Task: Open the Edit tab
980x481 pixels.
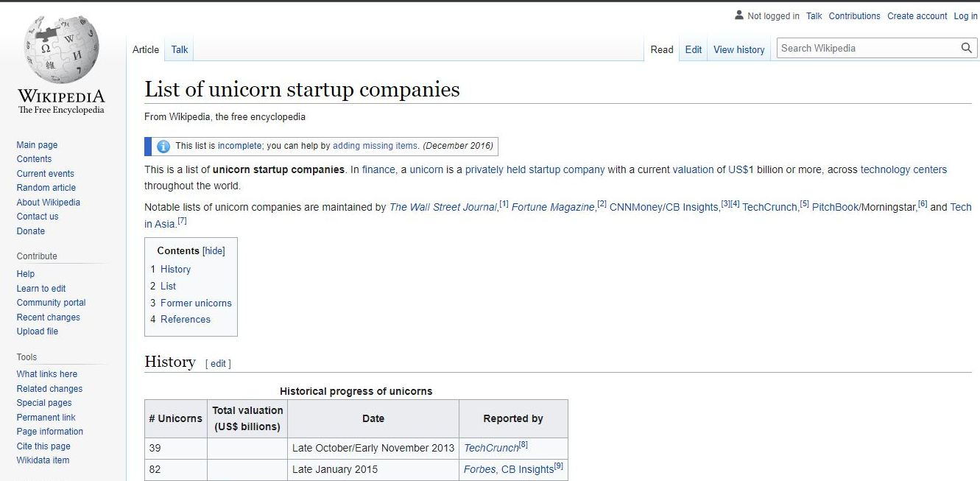Action: point(694,49)
